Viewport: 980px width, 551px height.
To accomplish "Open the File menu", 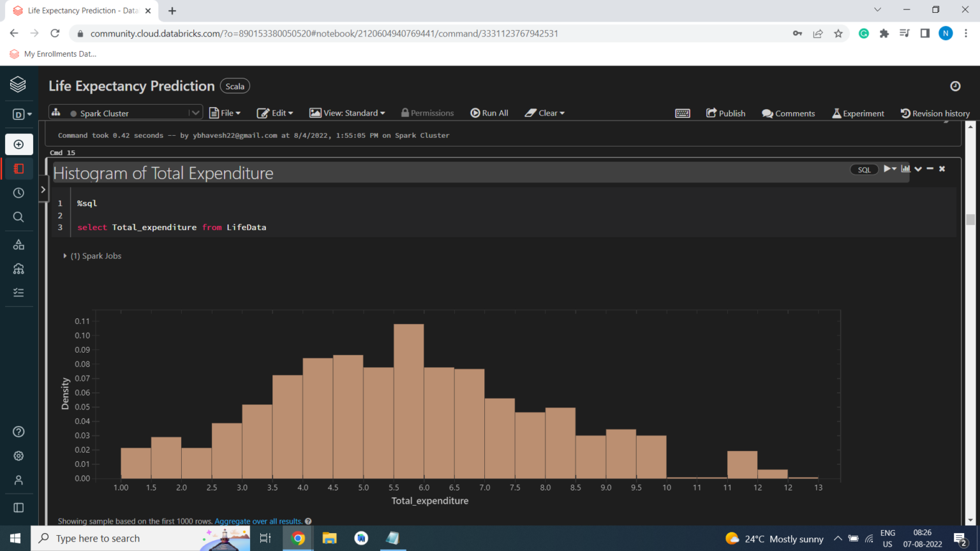I will [225, 113].
